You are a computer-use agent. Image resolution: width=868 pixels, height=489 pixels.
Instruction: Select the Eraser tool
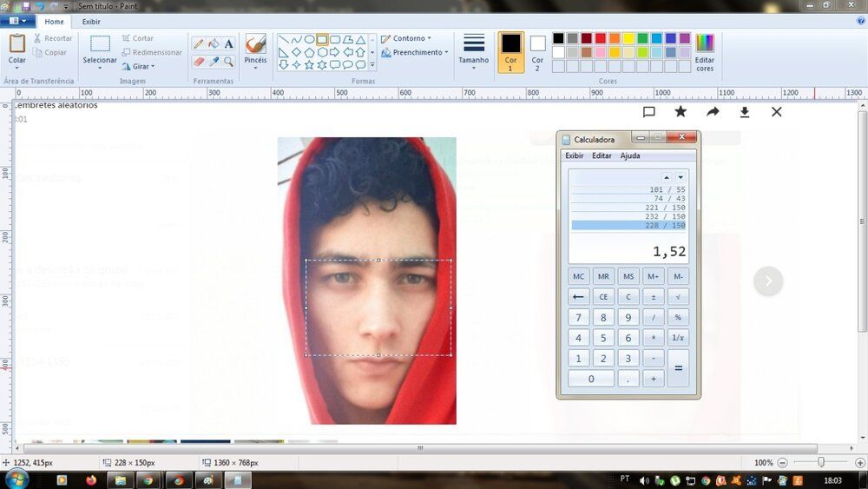[198, 62]
